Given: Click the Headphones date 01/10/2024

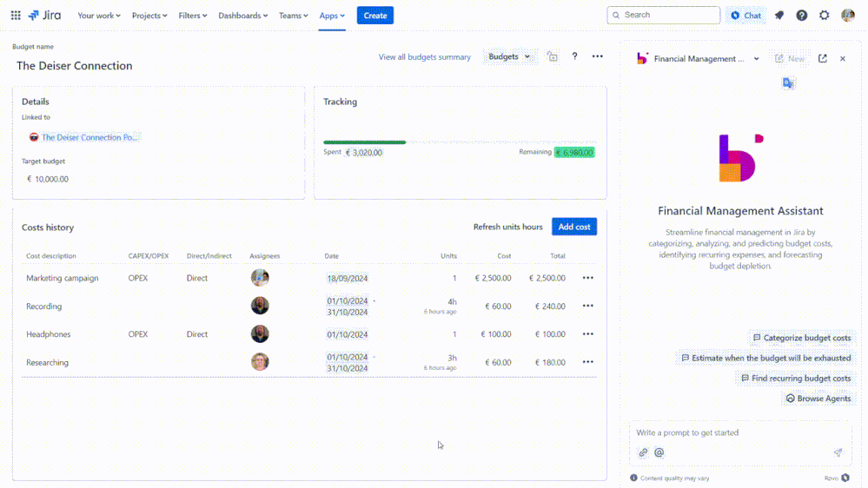Looking at the screenshot, I should click(x=347, y=334).
